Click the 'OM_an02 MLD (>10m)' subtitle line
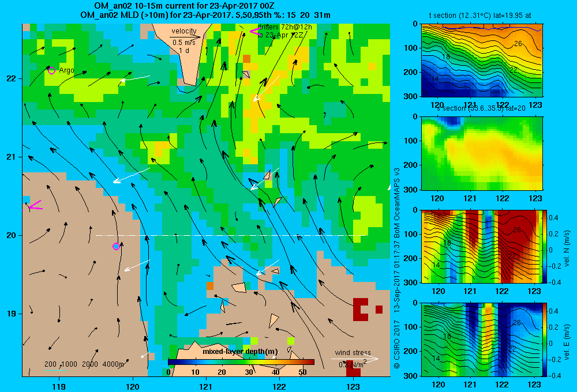 [205, 15]
